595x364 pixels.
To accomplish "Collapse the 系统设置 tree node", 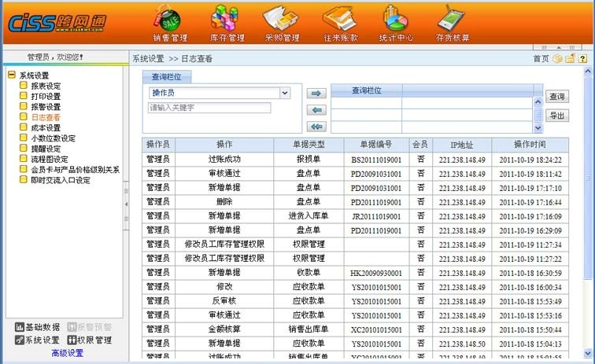I will (x=12, y=75).
